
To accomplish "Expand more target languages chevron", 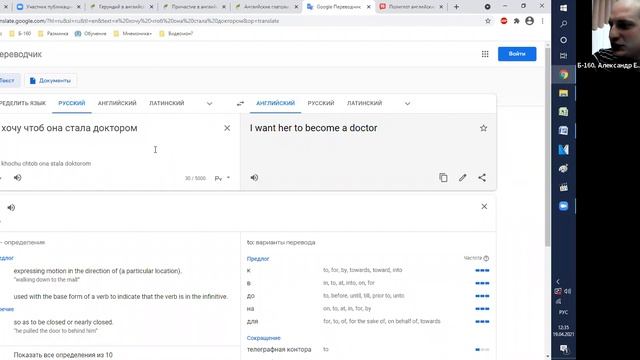I will coord(407,104).
